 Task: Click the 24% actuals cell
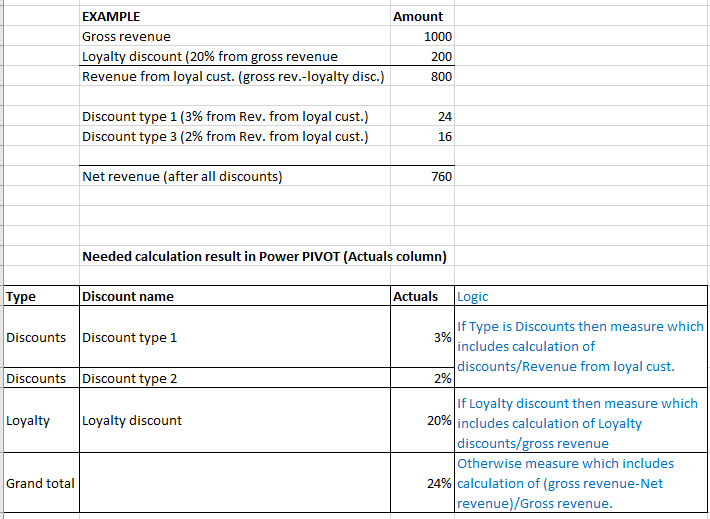[x=422, y=483]
